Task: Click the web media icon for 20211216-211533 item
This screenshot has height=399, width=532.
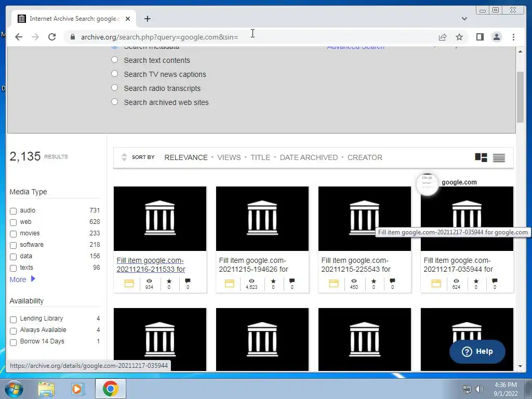Action: 129,283
